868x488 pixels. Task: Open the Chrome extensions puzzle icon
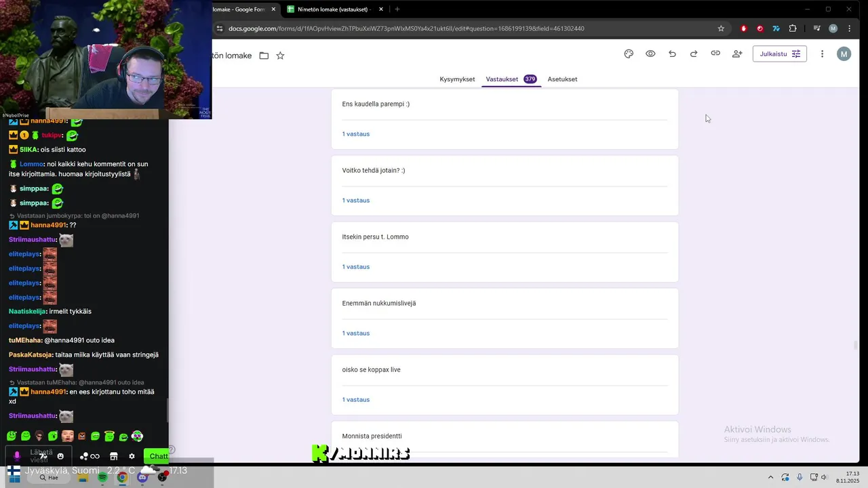(x=793, y=28)
